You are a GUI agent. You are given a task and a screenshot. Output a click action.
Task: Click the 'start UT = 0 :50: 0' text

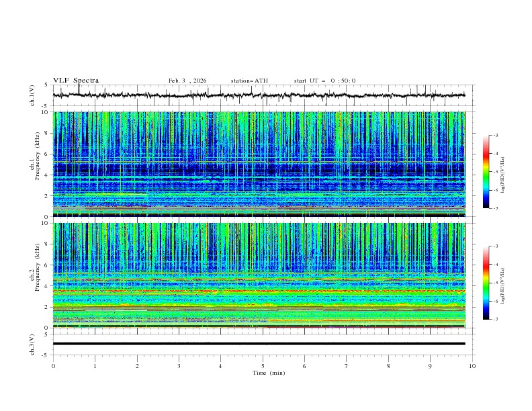click(x=324, y=81)
